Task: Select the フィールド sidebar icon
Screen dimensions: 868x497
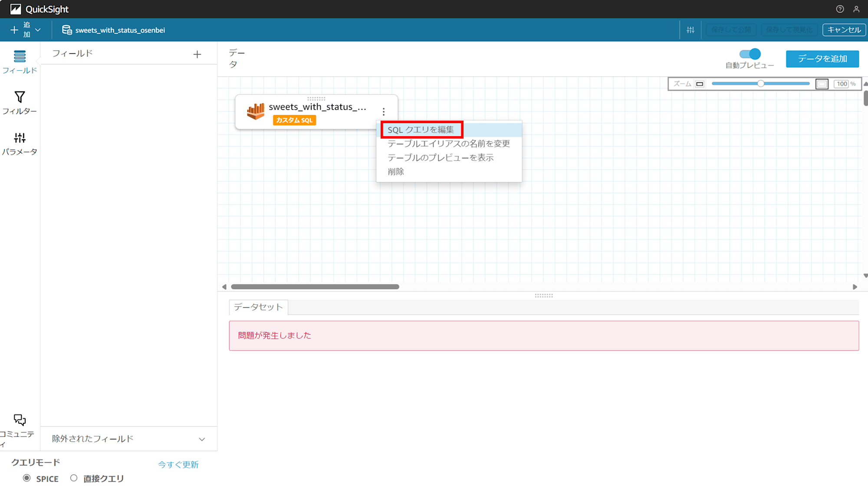Action: pos(20,62)
